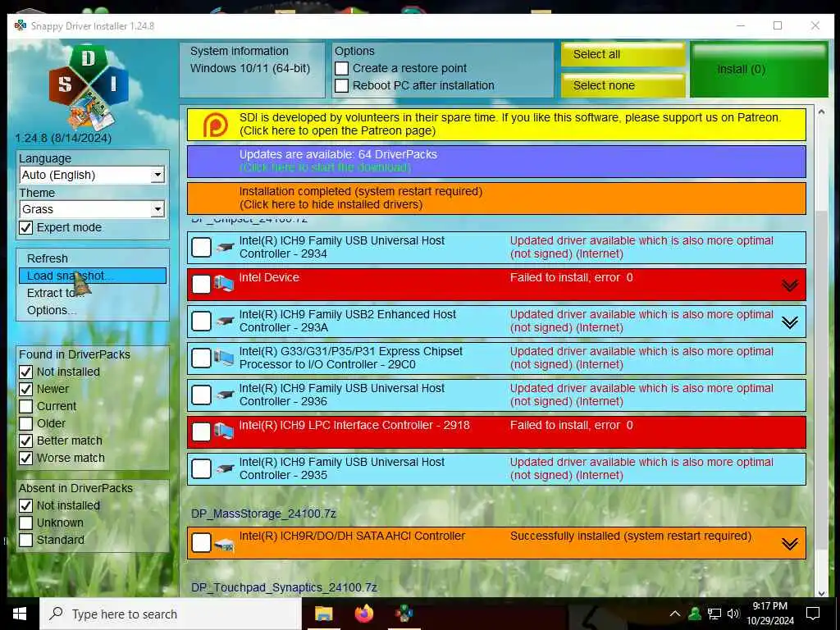This screenshot has height=630, width=840.
Task: Click the SATA AHCI Controller storage icon
Action: point(225,546)
